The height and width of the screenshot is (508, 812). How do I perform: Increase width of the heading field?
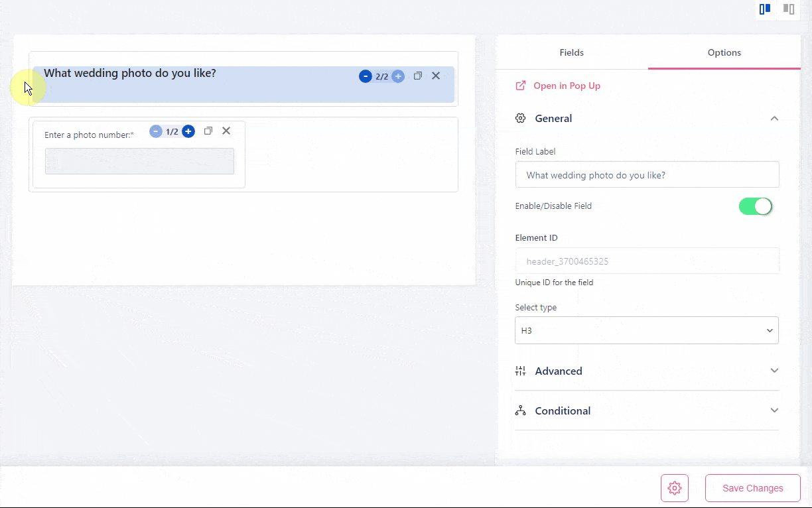pos(398,76)
